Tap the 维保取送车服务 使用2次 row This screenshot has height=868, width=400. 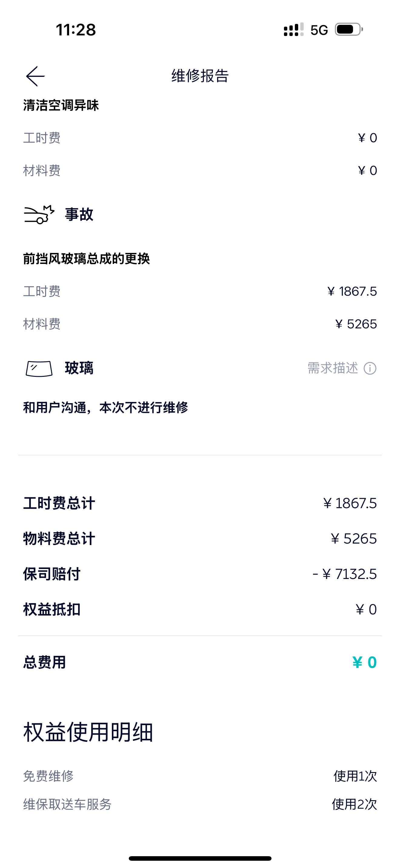point(200,804)
